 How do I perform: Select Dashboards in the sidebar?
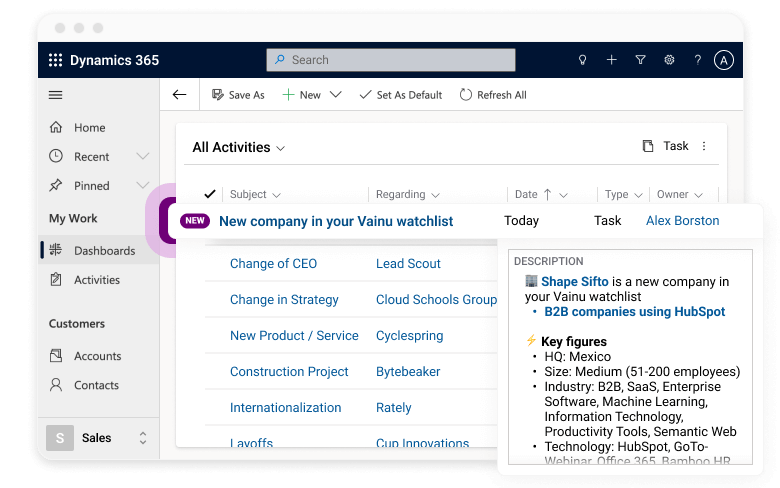pyautogui.click(x=104, y=251)
